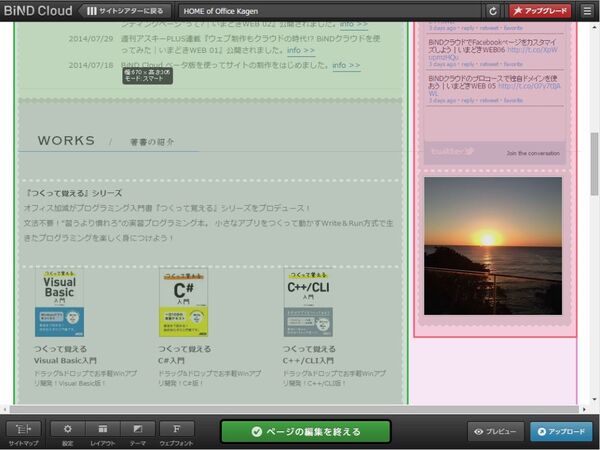Click the つくって覚える C#入門 title
This screenshot has width=600, height=450.
point(184,355)
